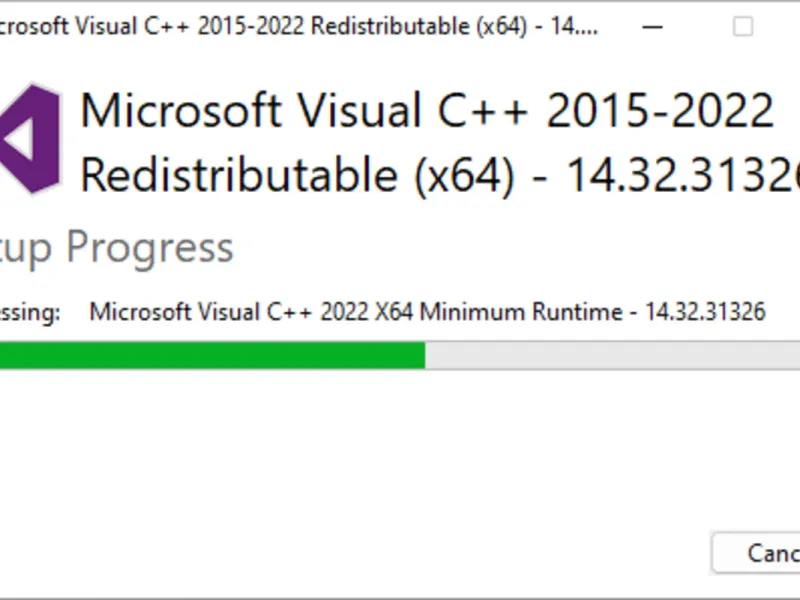Click the 'Processing:' label
Image resolution: width=800 pixels, height=600 pixels.
[30, 312]
